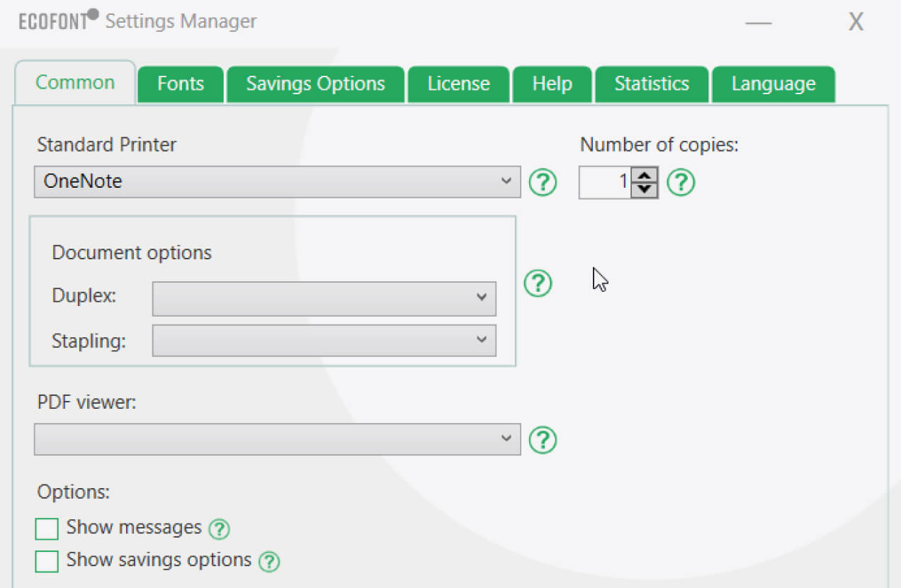Open the Language tab

click(x=773, y=84)
